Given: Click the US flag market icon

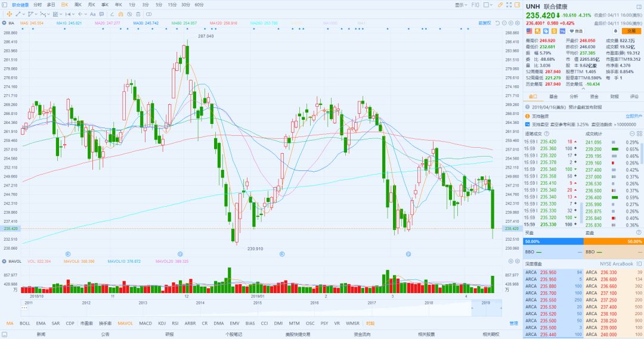Looking at the screenshot, I should pos(529,31).
